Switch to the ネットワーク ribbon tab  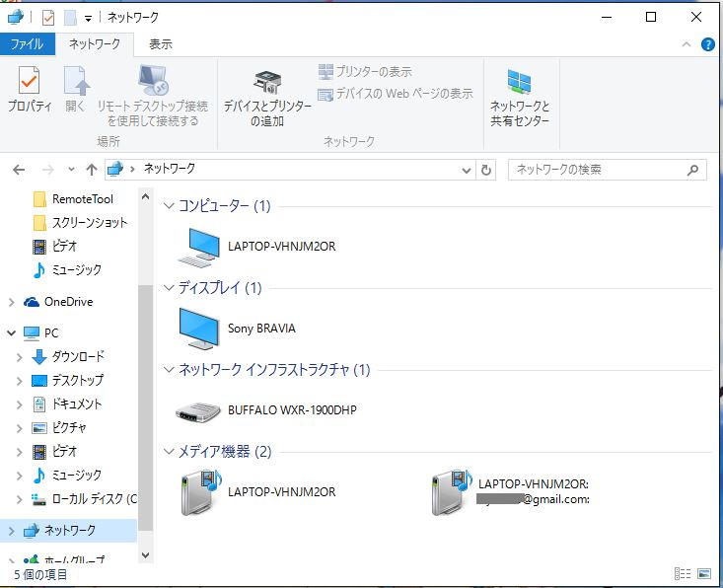(x=95, y=44)
